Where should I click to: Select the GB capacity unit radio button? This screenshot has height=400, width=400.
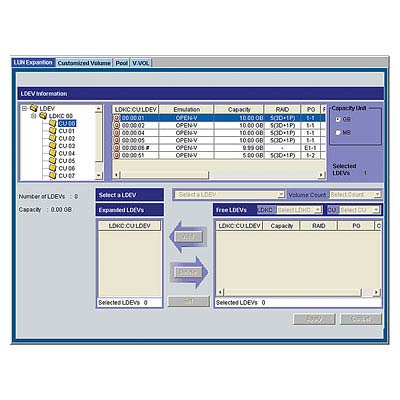[x=338, y=119]
